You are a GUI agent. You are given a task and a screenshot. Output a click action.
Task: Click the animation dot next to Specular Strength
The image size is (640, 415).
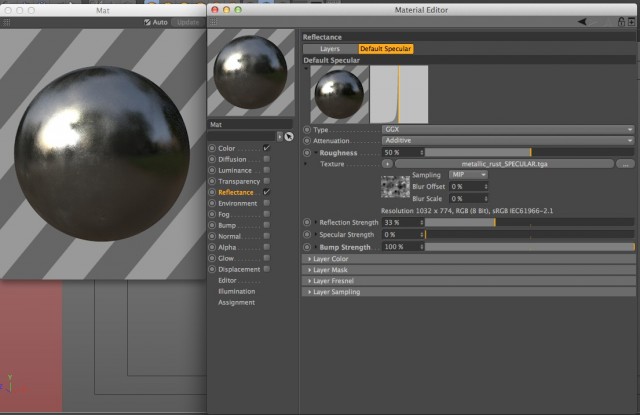pyautogui.click(x=307, y=235)
